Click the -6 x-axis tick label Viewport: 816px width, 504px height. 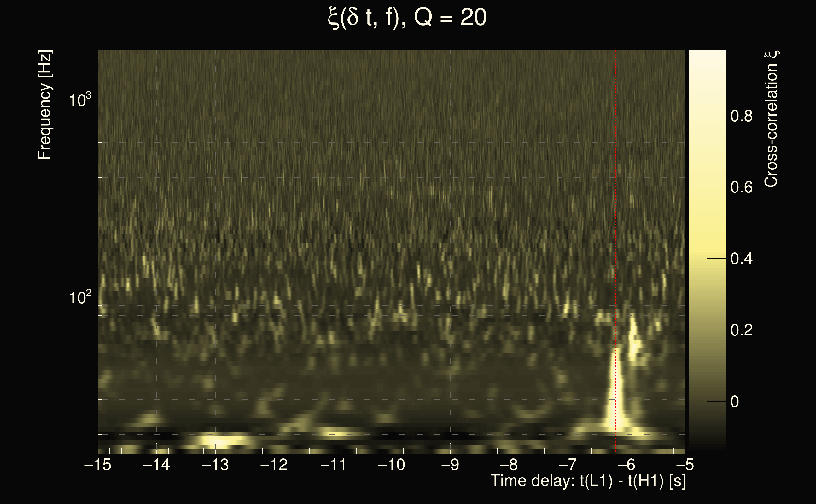(626, 465)
